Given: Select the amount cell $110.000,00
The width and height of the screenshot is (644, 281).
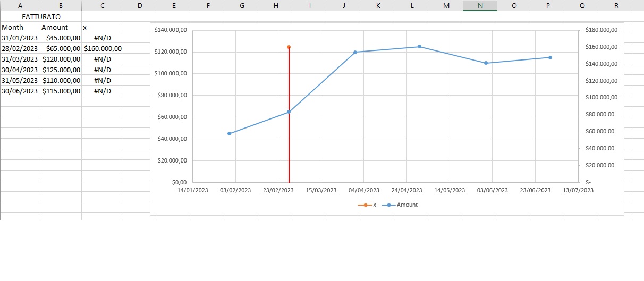Looking at the screenshot, I should pyautogui.click(x=61, y=80).
